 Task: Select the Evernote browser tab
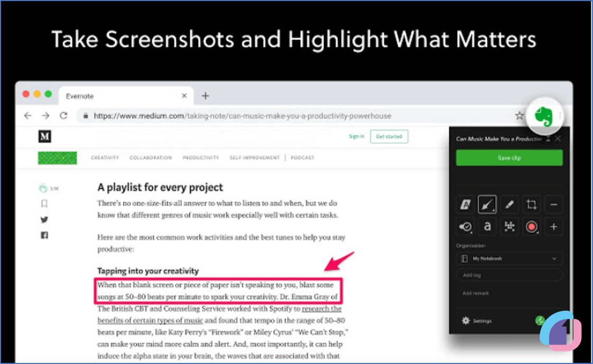[126, 96]
